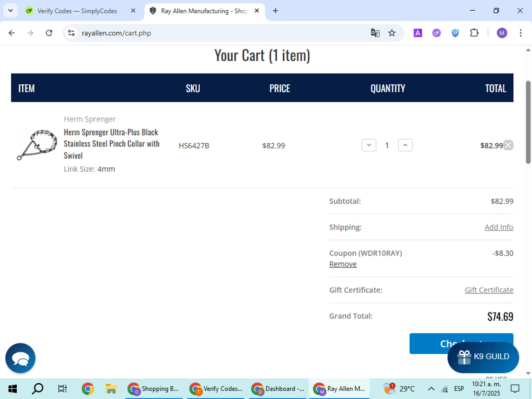This screenshot has width=532, height=399.
Task: Open the clock and date
Action: click(x=486, y=389)
